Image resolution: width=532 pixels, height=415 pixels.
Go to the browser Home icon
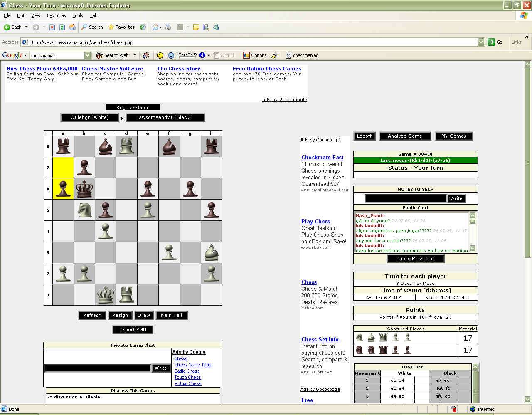(x=72, y=27)
